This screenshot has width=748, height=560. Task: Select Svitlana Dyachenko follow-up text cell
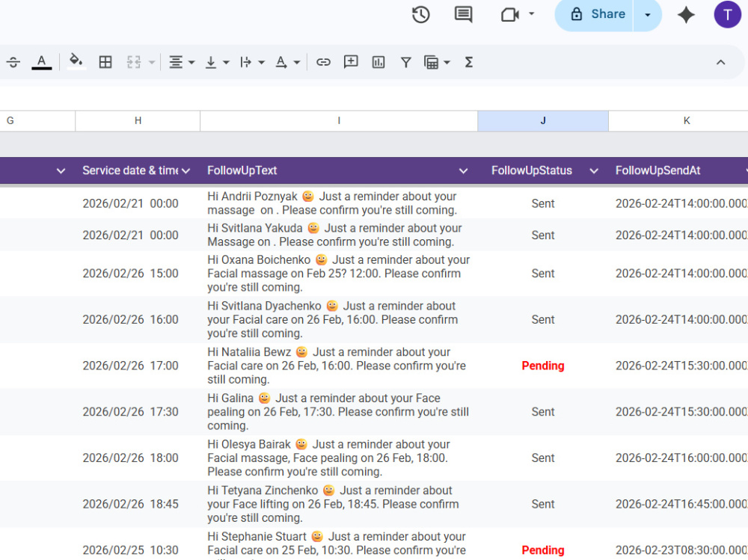pos(339,319)
